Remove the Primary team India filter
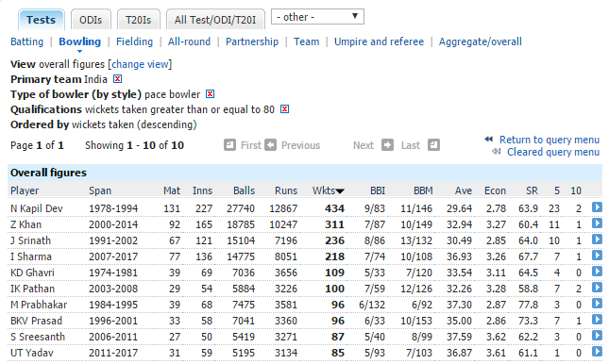The width and height of the screenshot is (609, 364). (117, 79)
